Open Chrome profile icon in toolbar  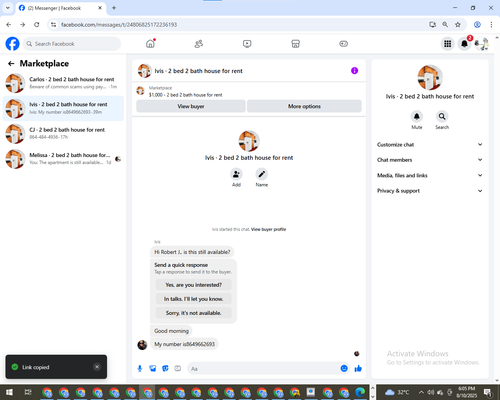coord(477,24)
